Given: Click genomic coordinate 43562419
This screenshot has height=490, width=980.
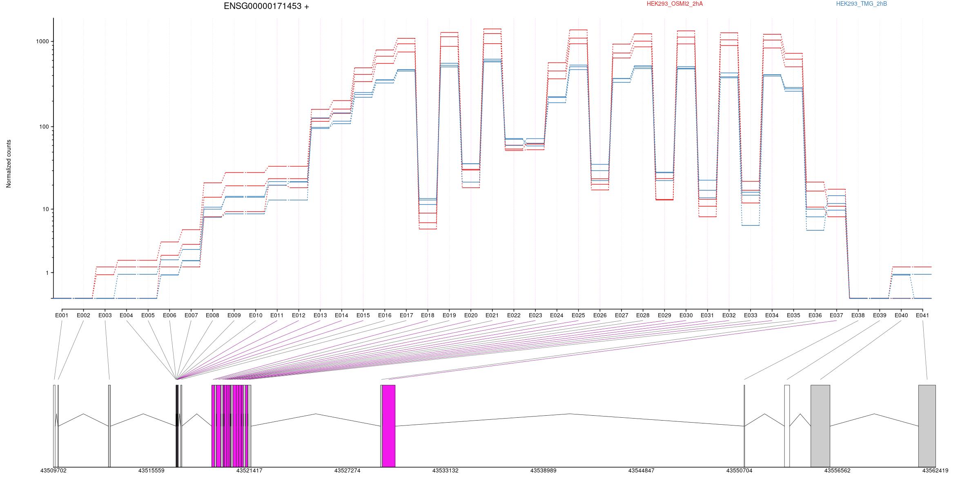Looking at the screenshot, I should (935, 470).
